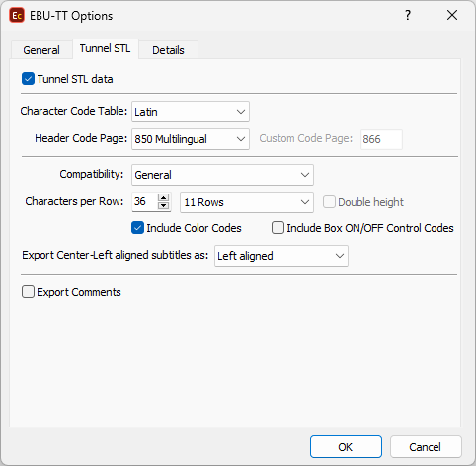Click the question mark help icon
Screen dimensions: 476x466
(x=408, y=15)
